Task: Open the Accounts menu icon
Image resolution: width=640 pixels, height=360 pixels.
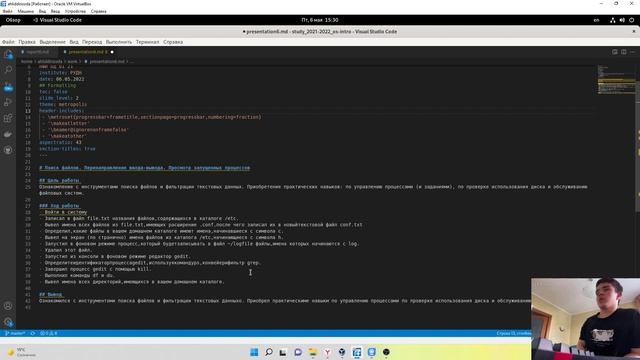Action: pos(8,306)
